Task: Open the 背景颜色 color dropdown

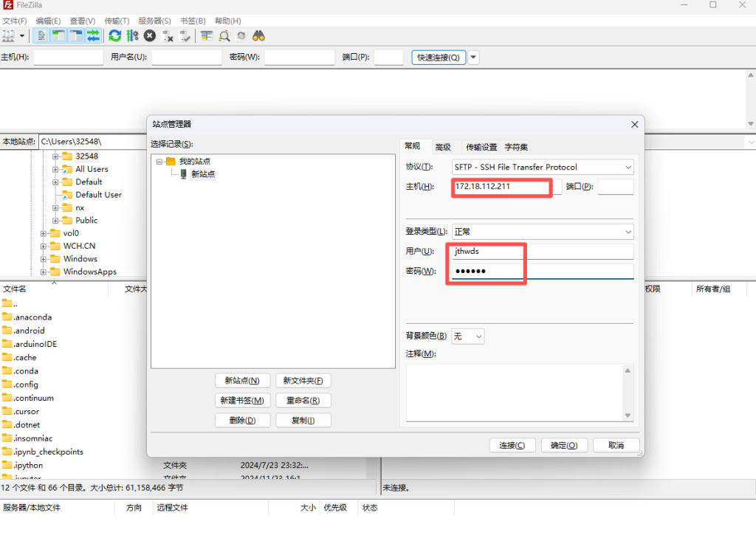Action: point(468,336)
